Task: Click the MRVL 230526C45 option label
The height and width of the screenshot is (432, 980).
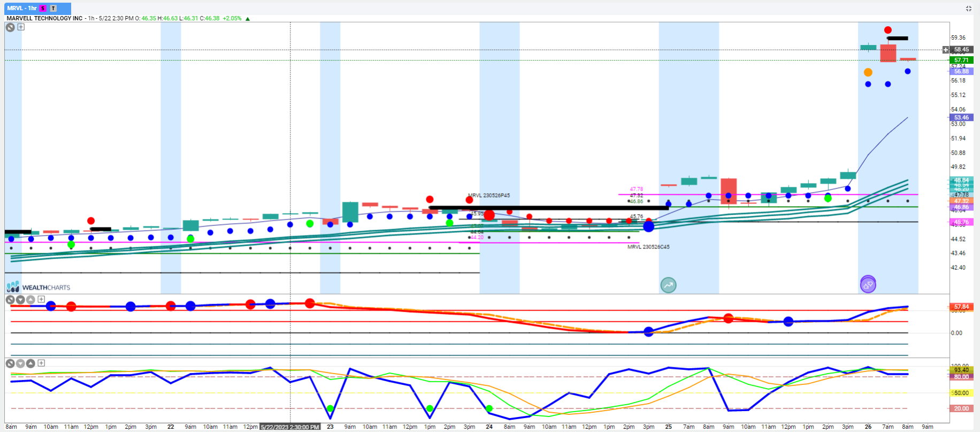Action: pos(648,247)
